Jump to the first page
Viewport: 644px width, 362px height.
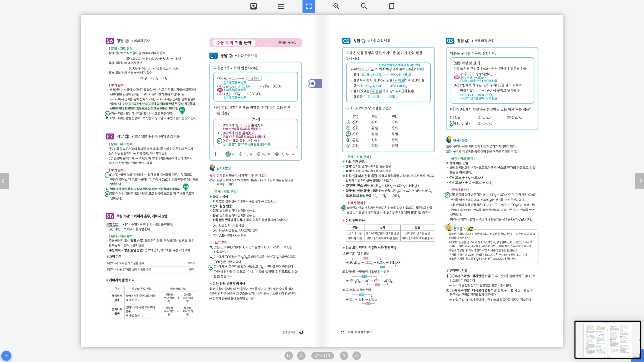pos(288,356)
